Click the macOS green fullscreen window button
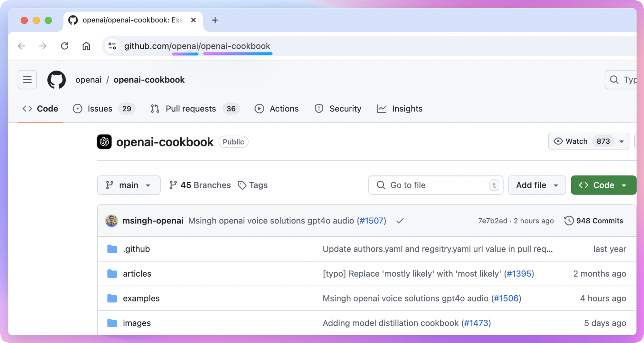The width and height of the screenshot is (644, 343). point(48,20)
